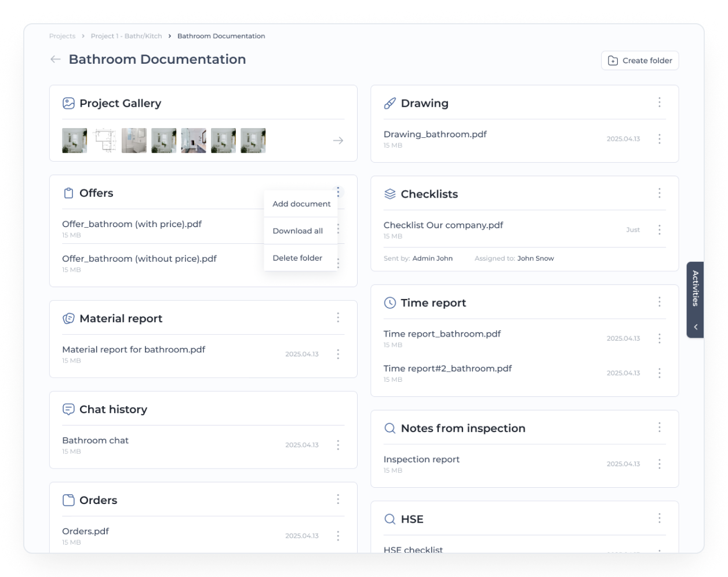
Task: Close the Offers folder three-dot menu
Action: (x=338, y=192)
